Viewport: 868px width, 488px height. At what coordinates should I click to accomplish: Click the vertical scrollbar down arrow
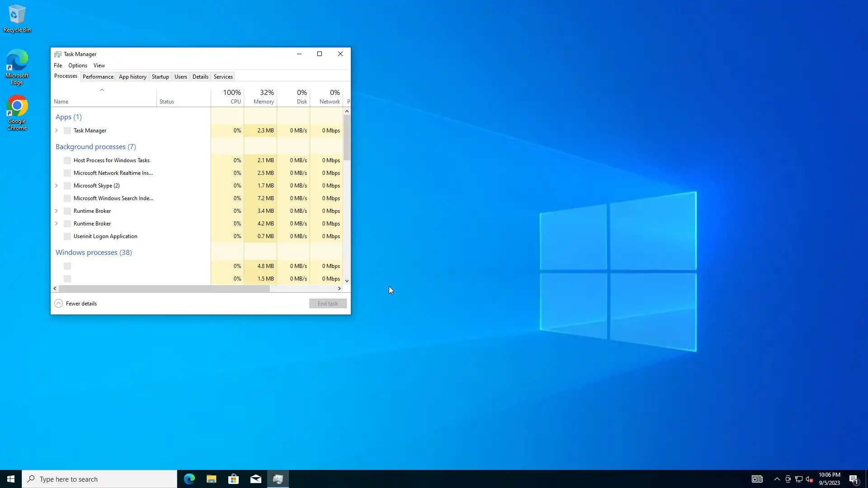pos(347,281)
